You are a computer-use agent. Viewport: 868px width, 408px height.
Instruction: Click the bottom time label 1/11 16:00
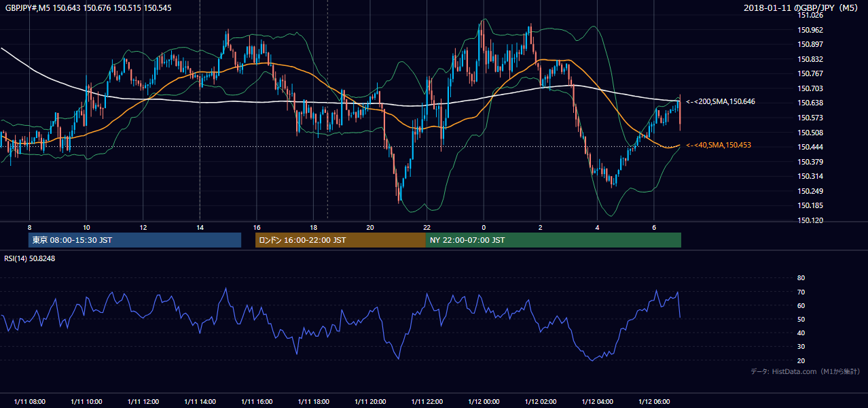point(256,402)
